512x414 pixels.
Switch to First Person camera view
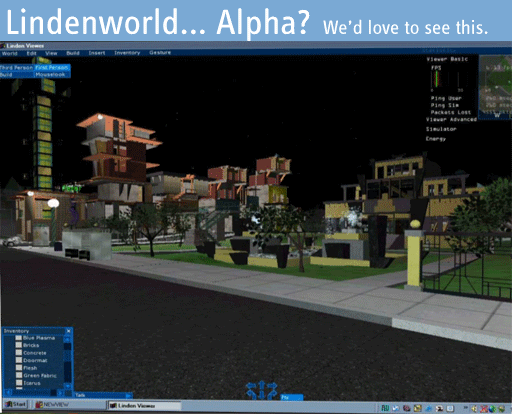tap(52, 68)
